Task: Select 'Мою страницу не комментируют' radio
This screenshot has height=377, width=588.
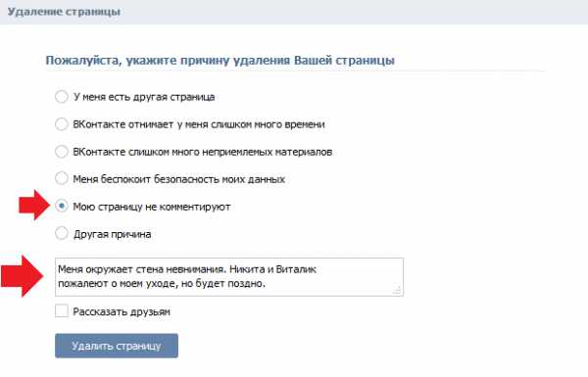Action: point(62,206)
